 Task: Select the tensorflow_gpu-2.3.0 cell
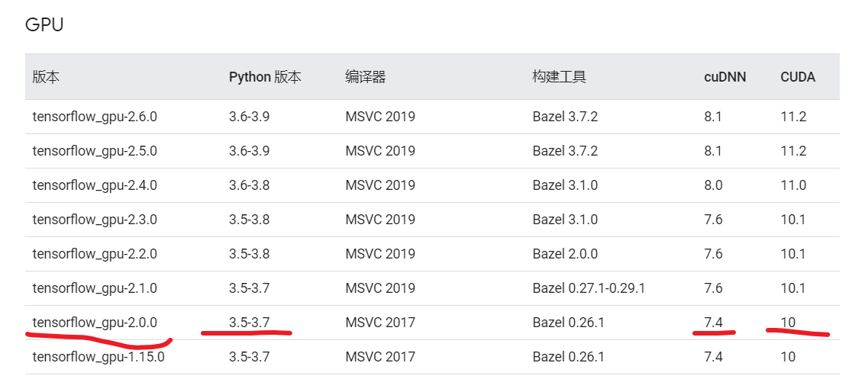[95, 220]
